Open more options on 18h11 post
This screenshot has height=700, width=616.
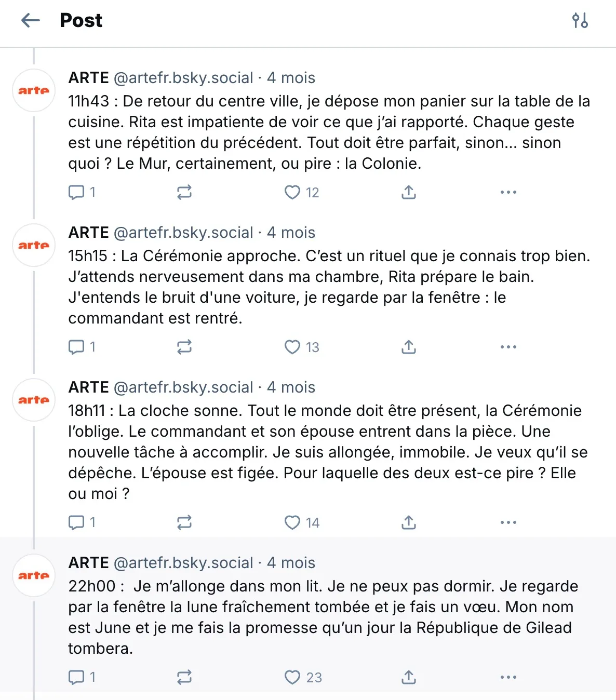pyautogui.click(x=508, y=522)
